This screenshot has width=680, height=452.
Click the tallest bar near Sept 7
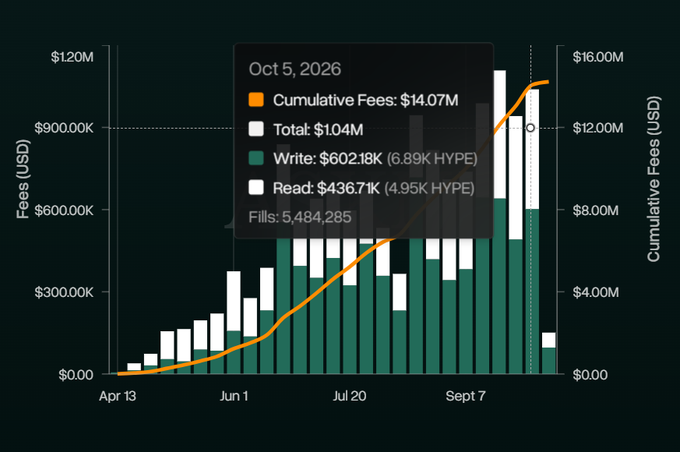(500, 222)
